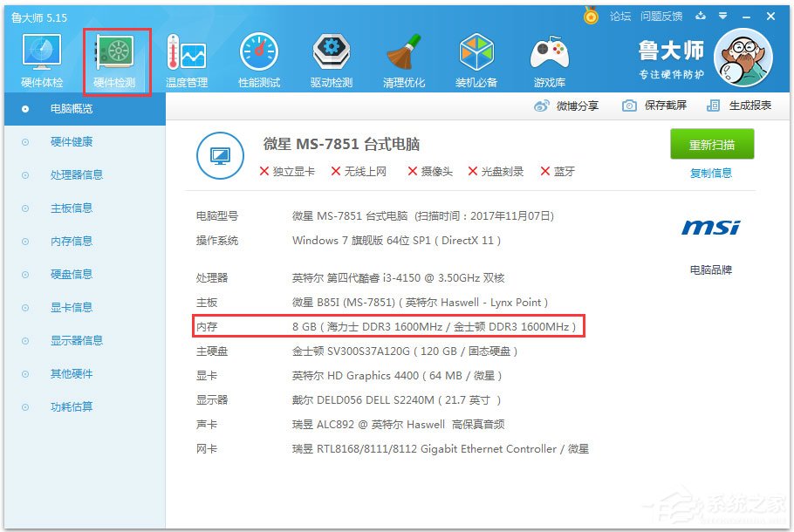This screenshot has height=532, width=794.
Task: Click the green 重新扫描 rescan button
Action: [x=713, y=144]
